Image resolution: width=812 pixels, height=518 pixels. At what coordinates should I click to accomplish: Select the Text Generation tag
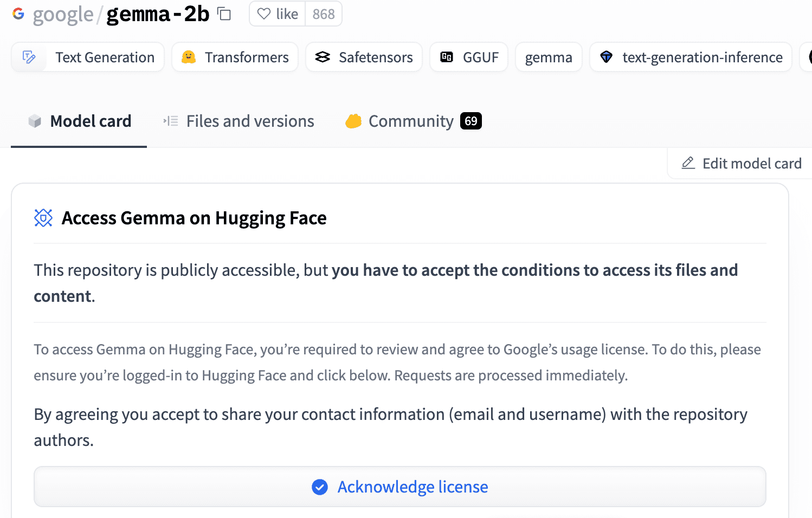(88, 57)
